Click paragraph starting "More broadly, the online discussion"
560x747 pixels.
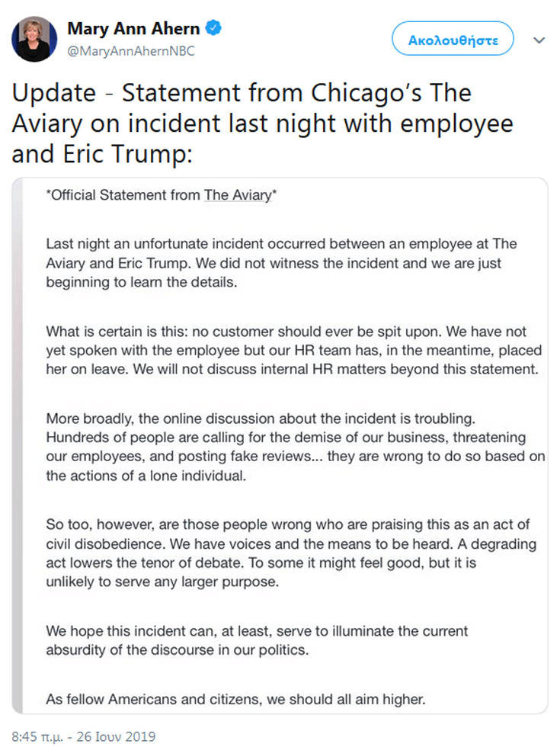[x=296, y=448]
